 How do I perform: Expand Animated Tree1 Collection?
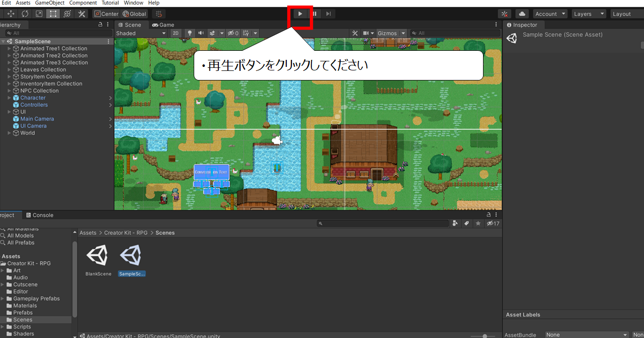pos(9,49)
